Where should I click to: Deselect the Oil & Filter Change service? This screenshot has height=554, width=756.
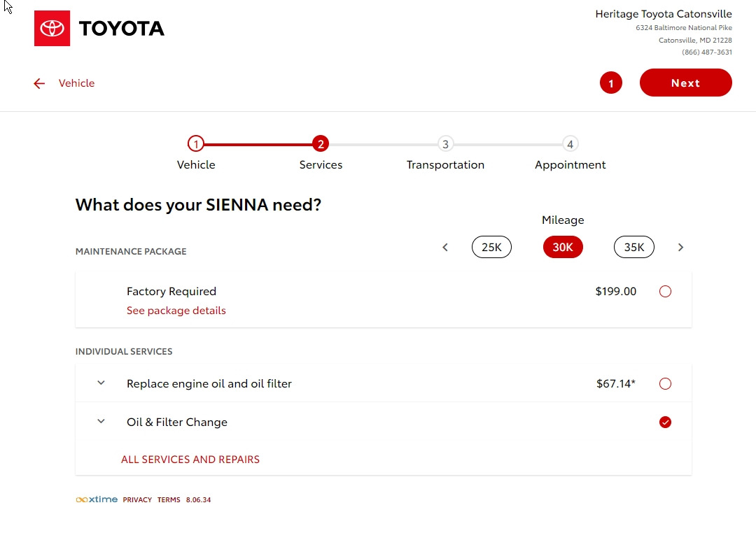665,422
